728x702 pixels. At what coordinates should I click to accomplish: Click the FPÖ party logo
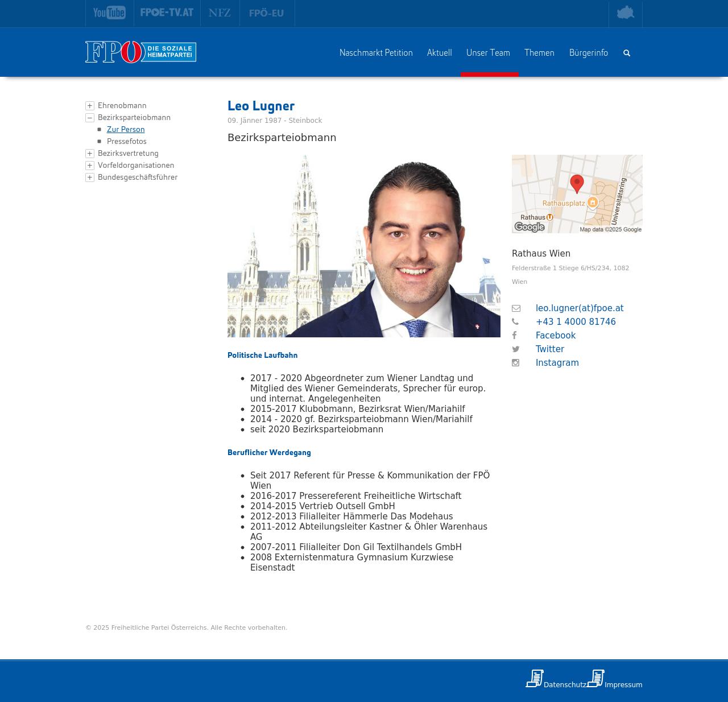pyautogui.click(x=140, y=52)
